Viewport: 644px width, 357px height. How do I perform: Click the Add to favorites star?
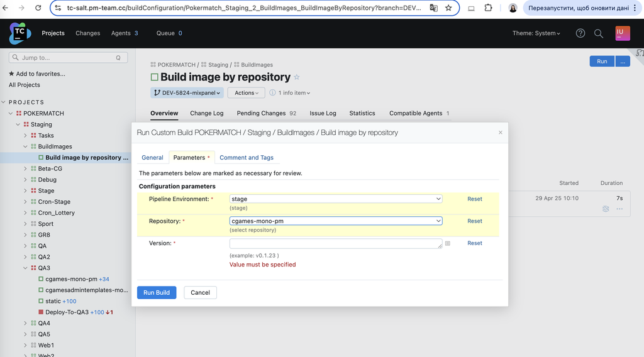(11, 74)
